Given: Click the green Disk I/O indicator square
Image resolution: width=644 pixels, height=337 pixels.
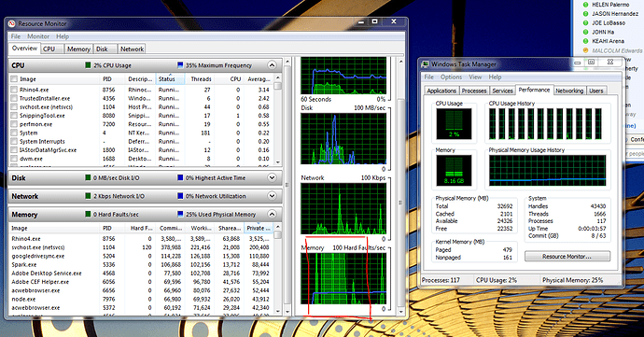Looking at the screenshot, I should pos(88,177).
